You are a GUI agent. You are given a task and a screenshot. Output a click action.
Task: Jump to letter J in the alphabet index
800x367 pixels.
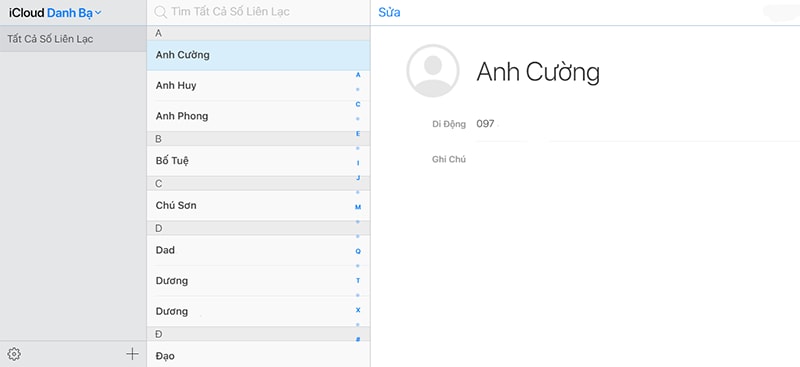358,178
